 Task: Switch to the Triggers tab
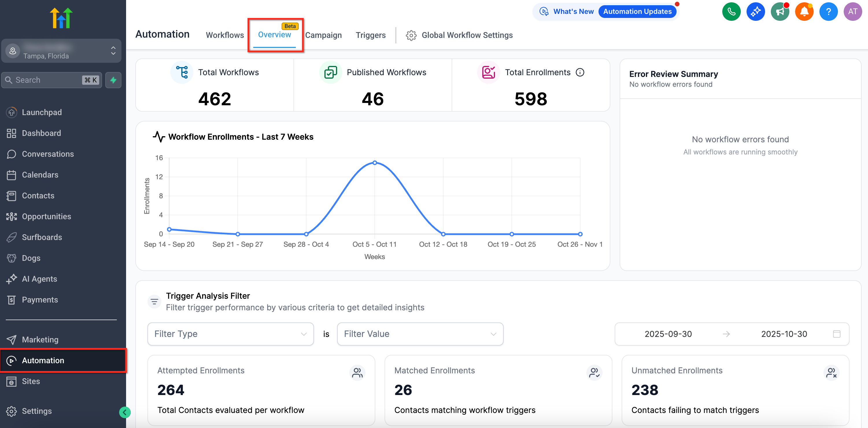point(370,35)
